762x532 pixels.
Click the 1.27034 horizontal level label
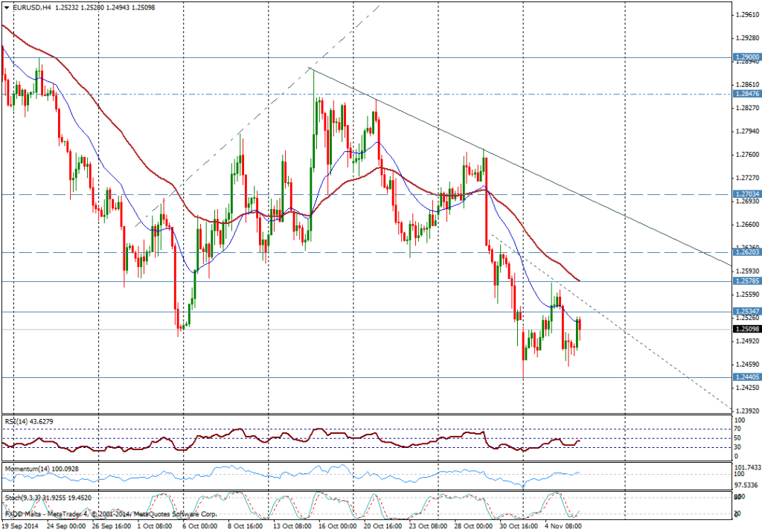(746, 193)
